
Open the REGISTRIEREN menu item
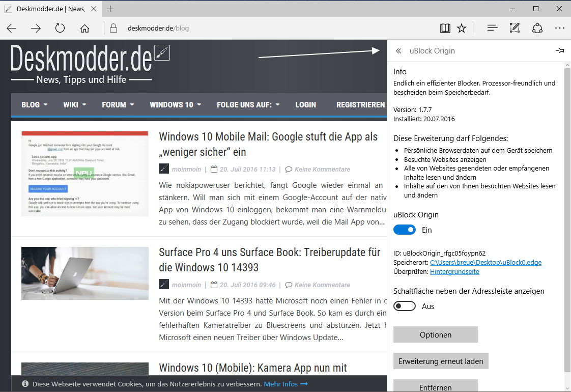click(360, 104)
